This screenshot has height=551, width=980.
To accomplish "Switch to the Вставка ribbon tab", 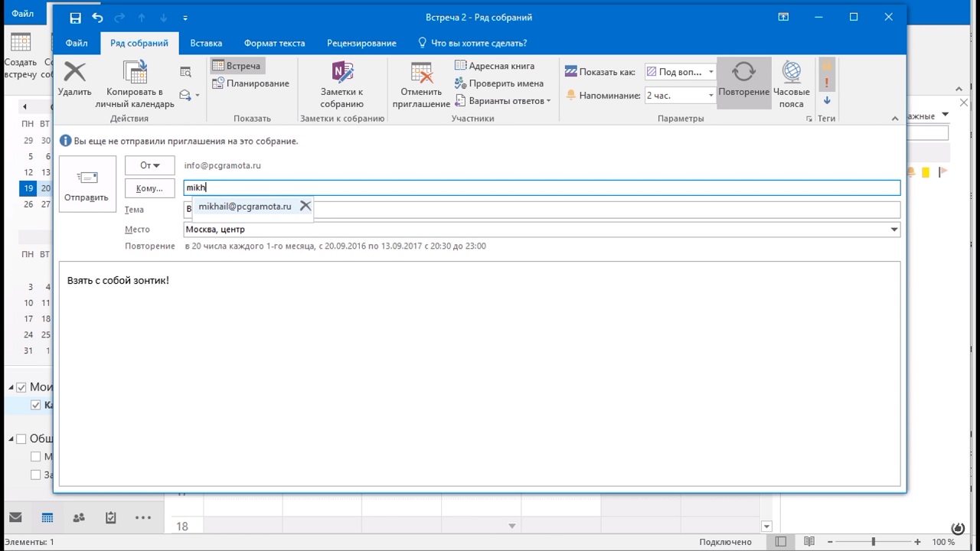I will [x=206, y=44].
